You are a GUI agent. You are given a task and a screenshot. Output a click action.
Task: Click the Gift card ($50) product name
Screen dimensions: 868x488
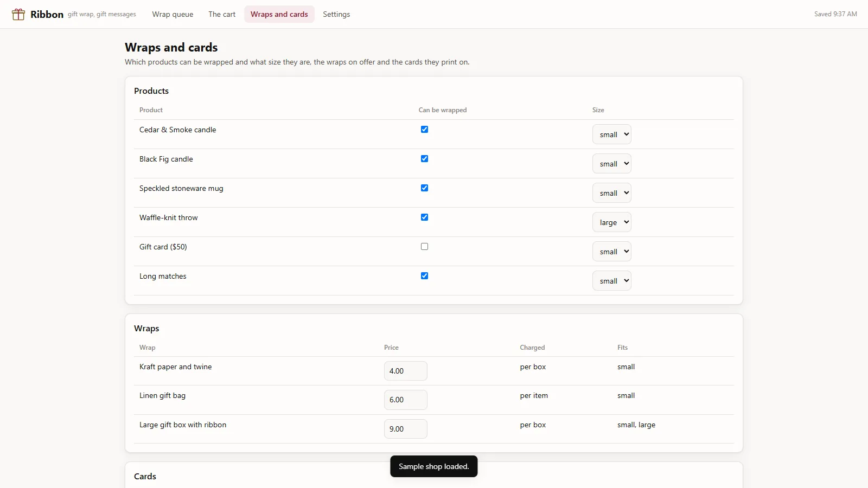tap(163, 247)
